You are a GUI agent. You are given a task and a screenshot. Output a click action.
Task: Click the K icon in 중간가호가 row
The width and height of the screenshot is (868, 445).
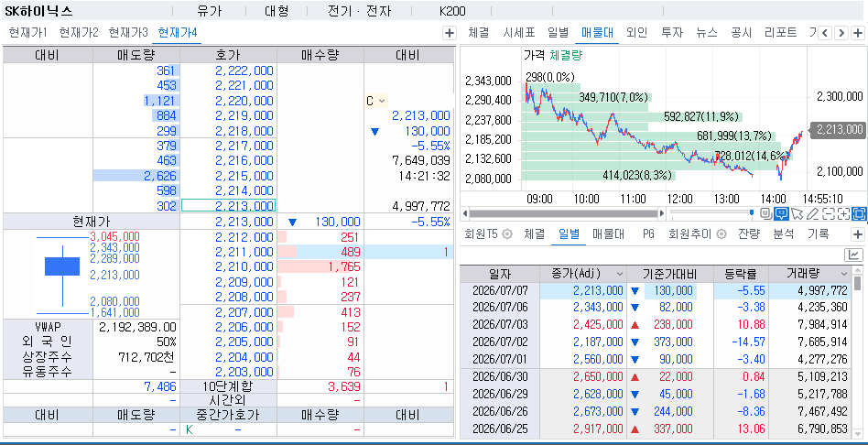point(190,429)
